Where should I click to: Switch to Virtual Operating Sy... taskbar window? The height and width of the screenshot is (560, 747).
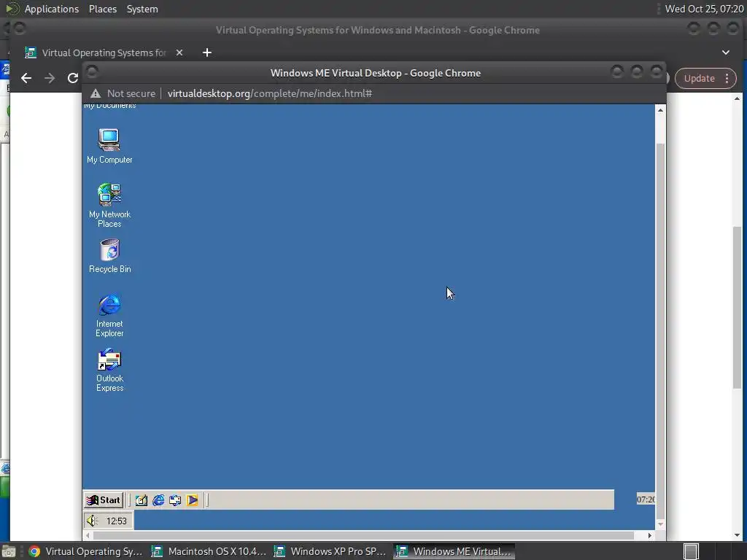[x=86, y=551]
